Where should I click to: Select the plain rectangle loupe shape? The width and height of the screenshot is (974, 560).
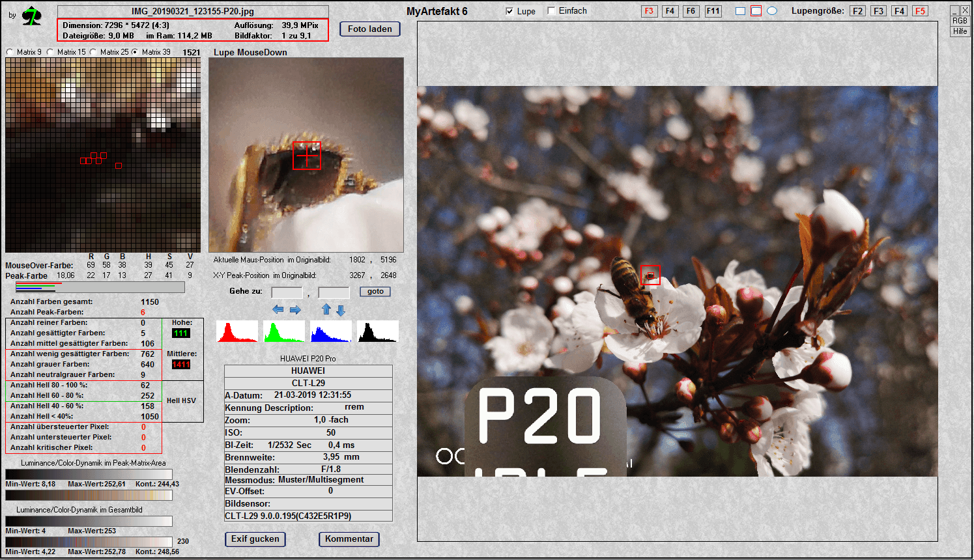[740, 11]
